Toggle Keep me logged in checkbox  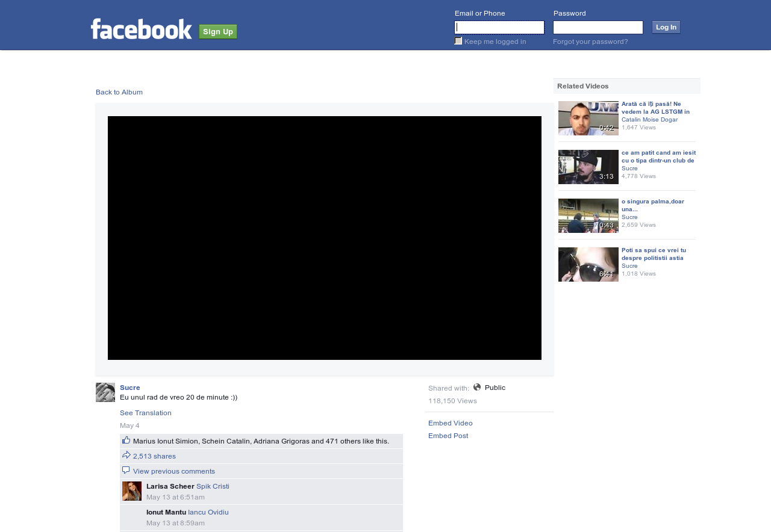(x=458, y=41)
